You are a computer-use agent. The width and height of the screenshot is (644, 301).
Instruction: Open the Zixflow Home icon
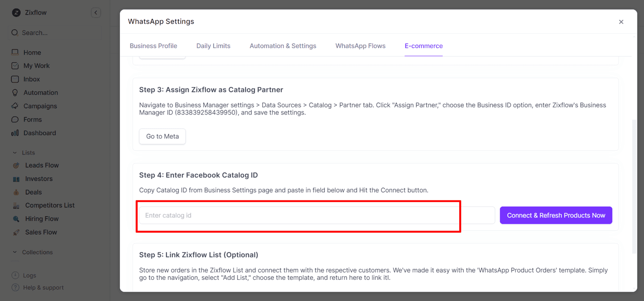pyautogui.click(x=16, y=52)
